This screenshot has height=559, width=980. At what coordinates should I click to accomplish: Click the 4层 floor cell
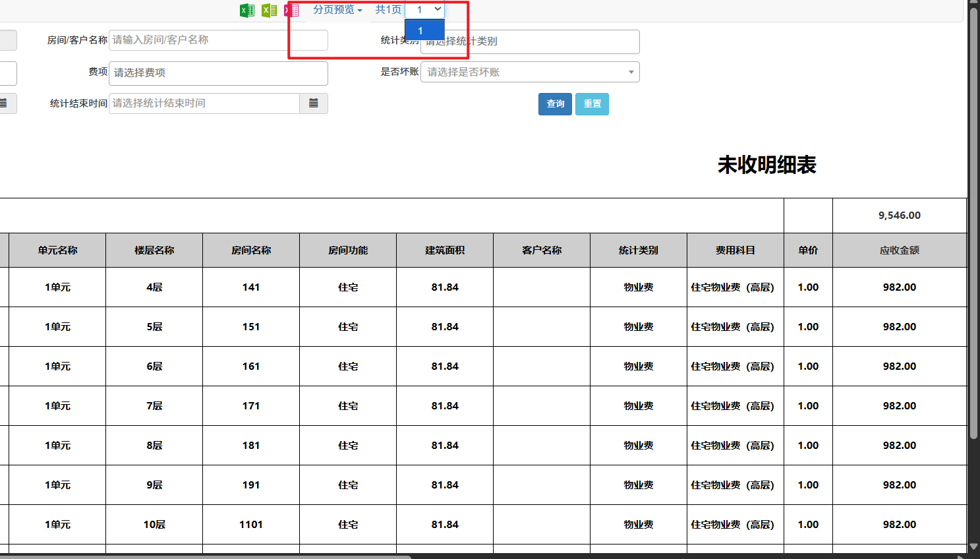click(154, 287)
